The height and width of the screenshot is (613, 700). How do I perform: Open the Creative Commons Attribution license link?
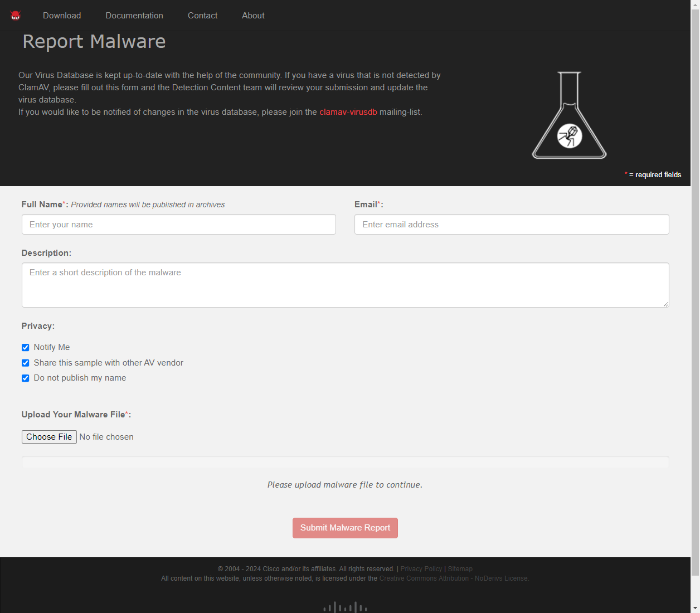453,578
